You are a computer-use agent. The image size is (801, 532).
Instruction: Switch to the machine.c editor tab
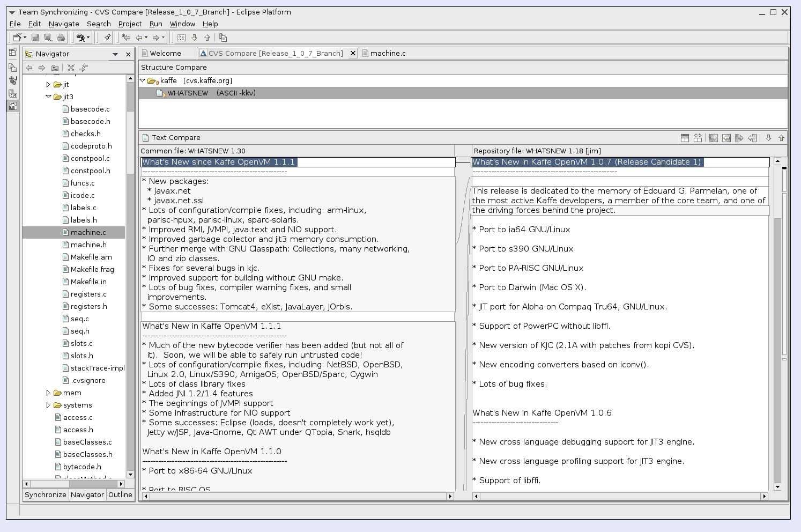tap(384, 53)
